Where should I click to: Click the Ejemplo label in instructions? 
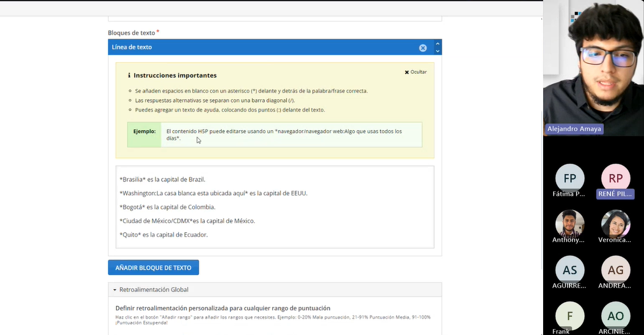pos(144,131)
